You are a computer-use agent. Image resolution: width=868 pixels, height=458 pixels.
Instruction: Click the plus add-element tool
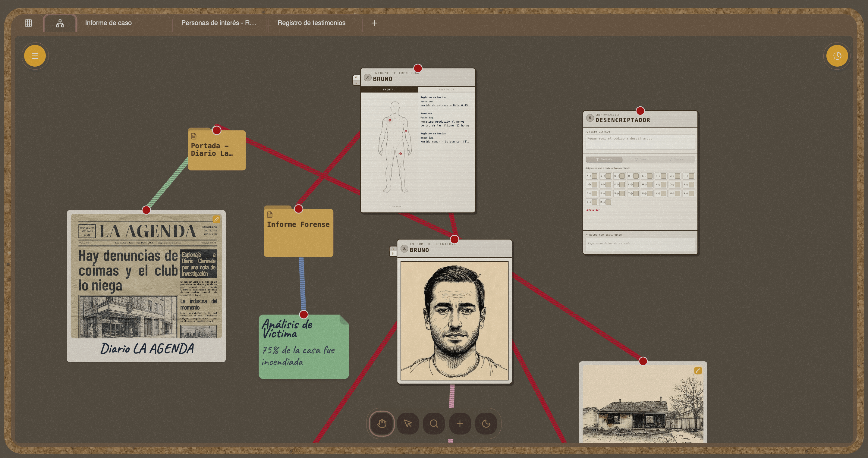[x=460, y=423]
